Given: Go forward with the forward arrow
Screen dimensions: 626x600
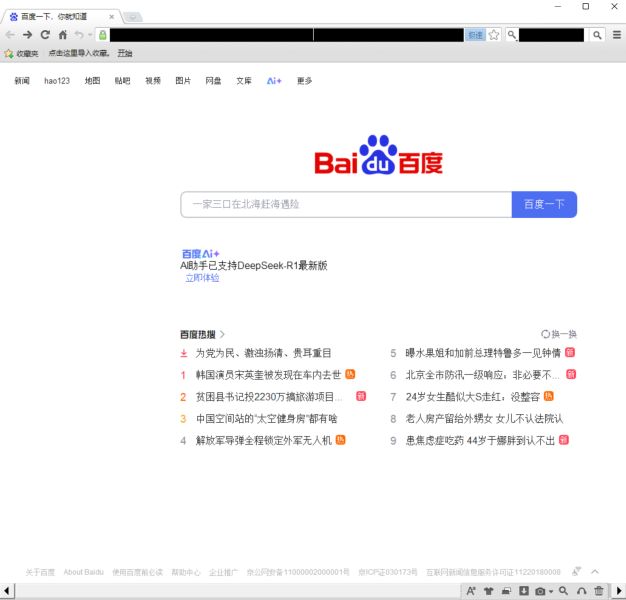Looking at the screenshot, I should coord(28,35).
